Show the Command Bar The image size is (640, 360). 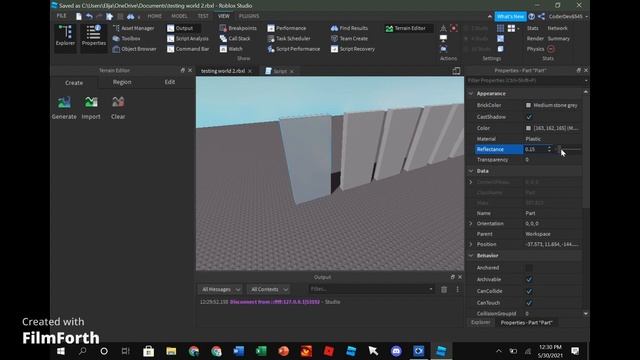(188, 49)
